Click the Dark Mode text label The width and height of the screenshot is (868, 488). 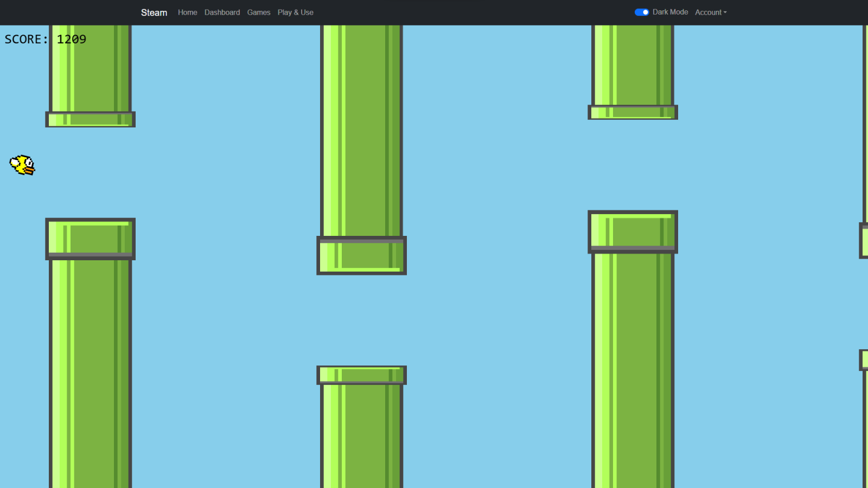670,12
